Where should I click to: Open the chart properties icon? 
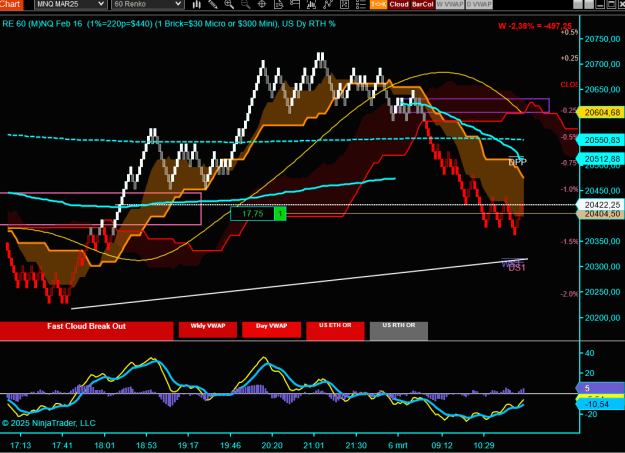tap(344, 4)
